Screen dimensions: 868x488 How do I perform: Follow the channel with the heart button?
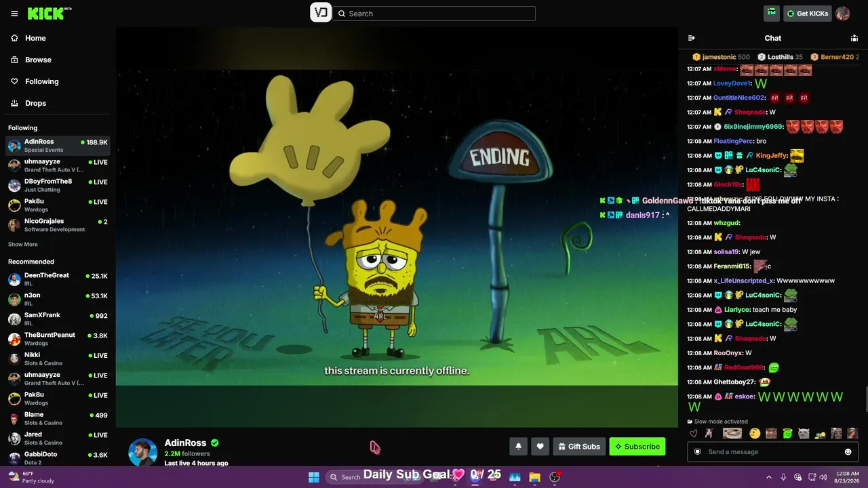(x=540, y=446)
